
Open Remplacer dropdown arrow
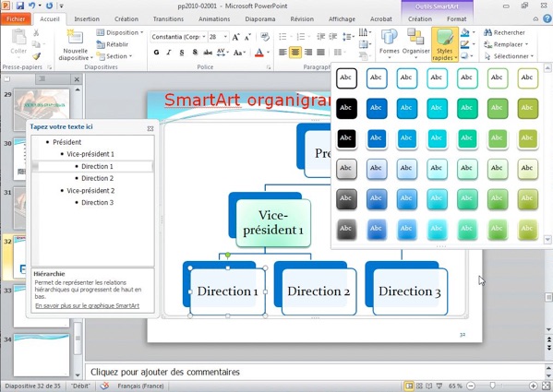point(526,44)
